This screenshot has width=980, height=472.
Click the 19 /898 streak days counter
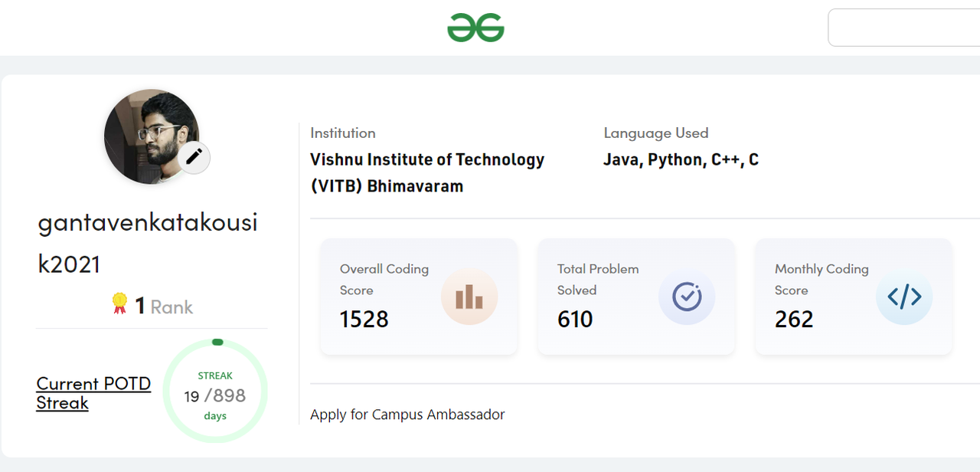click(215, 395)
